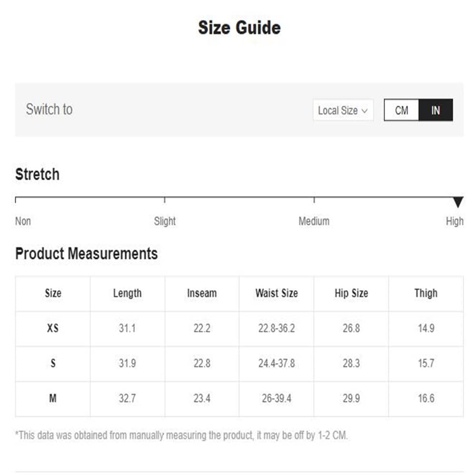The width and height of the screenshot is (476, 476).
Task: Click the Slight stretch label
Action: point(165,221)
